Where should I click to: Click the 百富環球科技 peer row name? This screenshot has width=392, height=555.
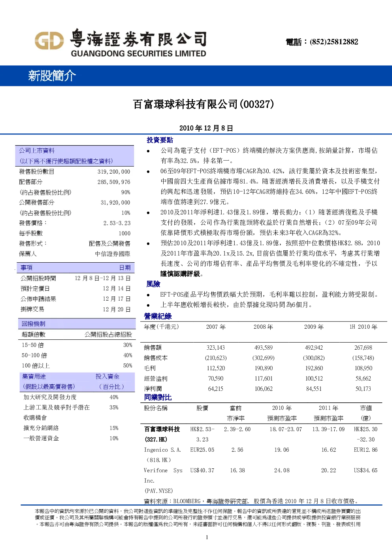pyautogui.click(x=162, y=429)
